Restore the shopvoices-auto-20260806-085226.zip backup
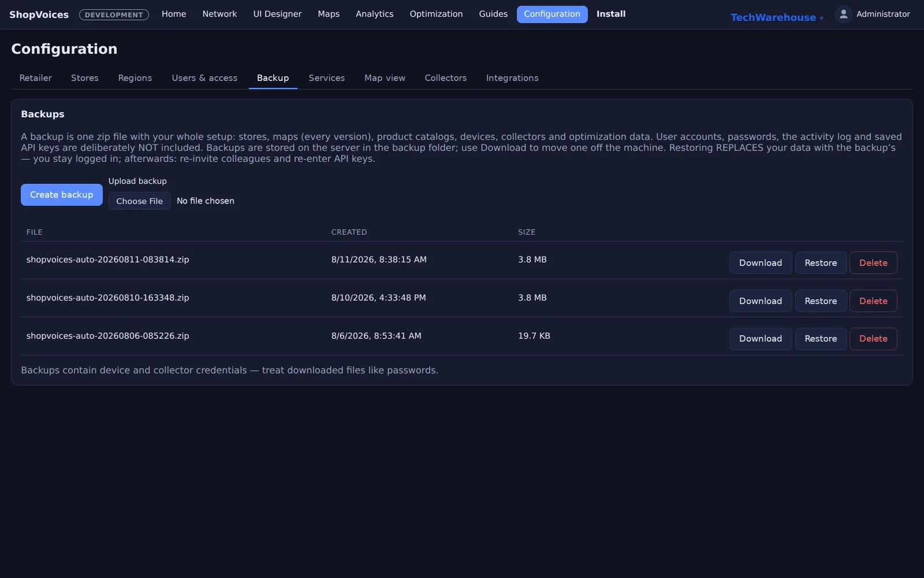The width and height of the screenshot is (924, 578). point(821,339)
